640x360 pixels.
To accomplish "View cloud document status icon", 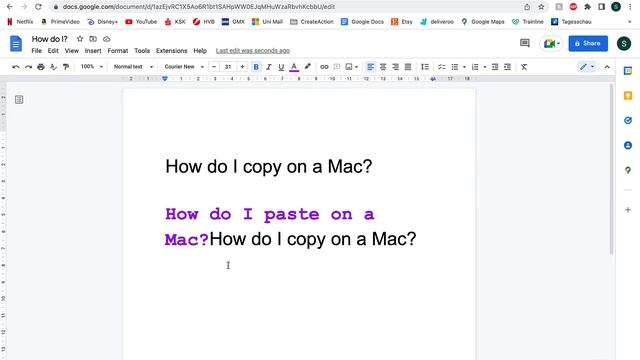I will (107, 39).
